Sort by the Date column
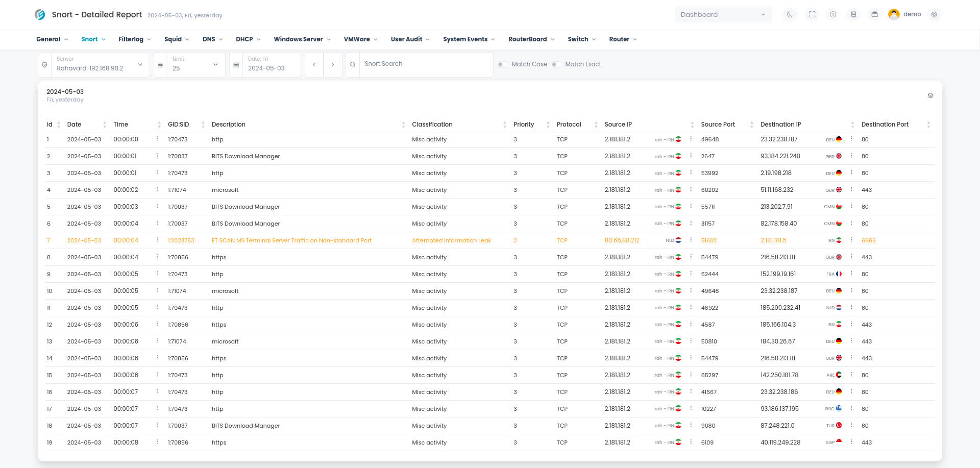Viewport: 980px width, 468px height. [x=87, y=125]
